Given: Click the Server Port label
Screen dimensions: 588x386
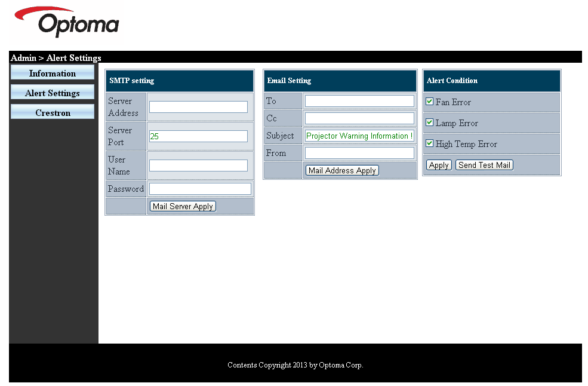Looking at the screenshot, I should point(120,136).
